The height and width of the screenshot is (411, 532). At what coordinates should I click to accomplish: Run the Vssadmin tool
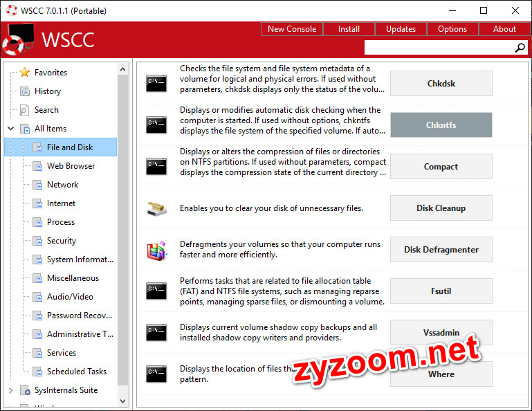point(441,332)
